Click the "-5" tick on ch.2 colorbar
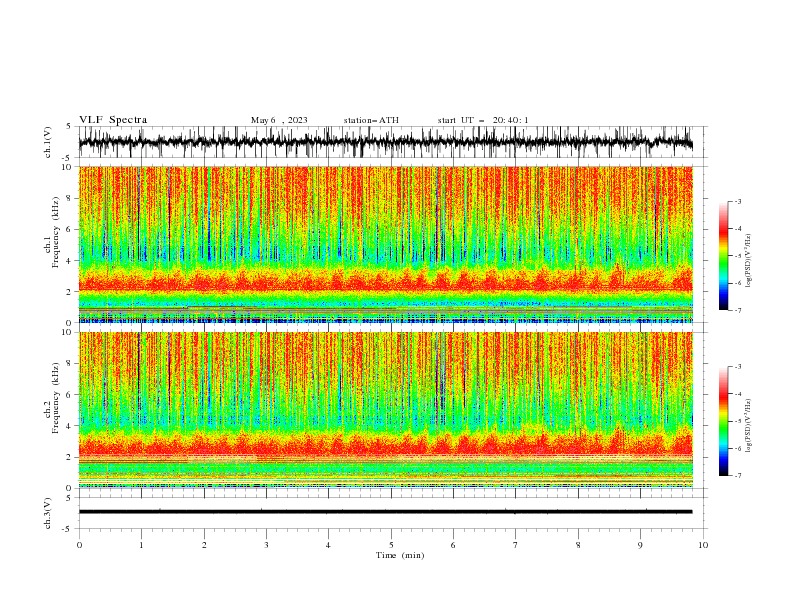The width and height of the screenshot is (792, 612). tap(738, 421)
